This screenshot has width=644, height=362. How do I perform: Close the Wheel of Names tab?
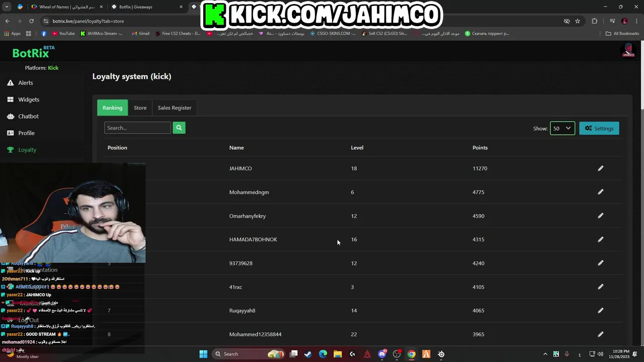click(x=101, y=7)
